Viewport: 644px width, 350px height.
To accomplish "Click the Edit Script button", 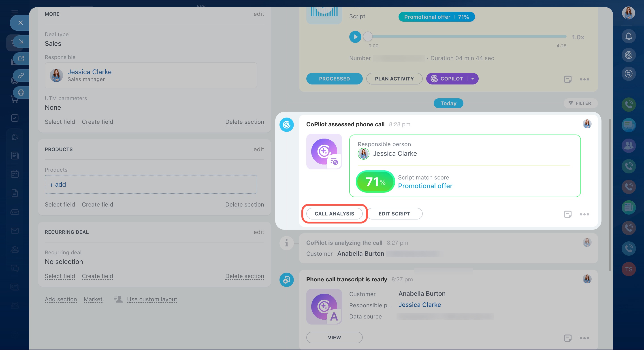I will point(394,214).
